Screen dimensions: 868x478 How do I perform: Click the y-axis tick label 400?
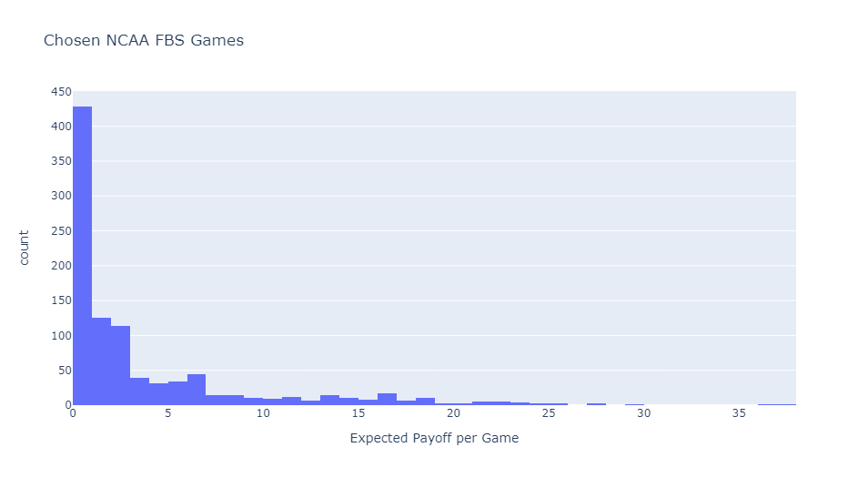coord(61,127)
